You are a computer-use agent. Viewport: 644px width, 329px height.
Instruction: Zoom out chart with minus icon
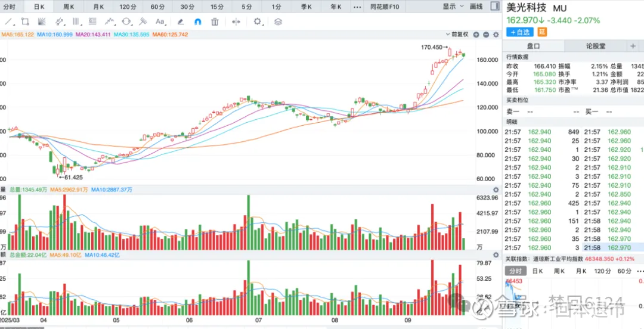tap(485, 35)
